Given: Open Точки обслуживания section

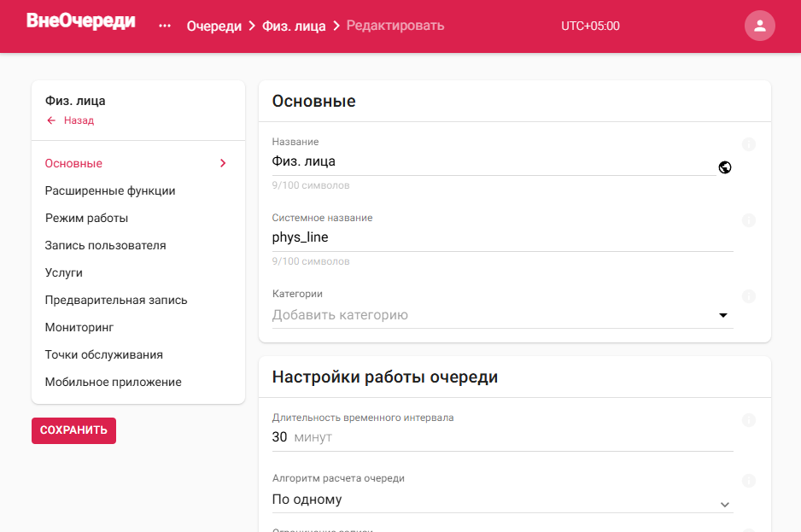Looking at the screenshot, I should 103,354.
